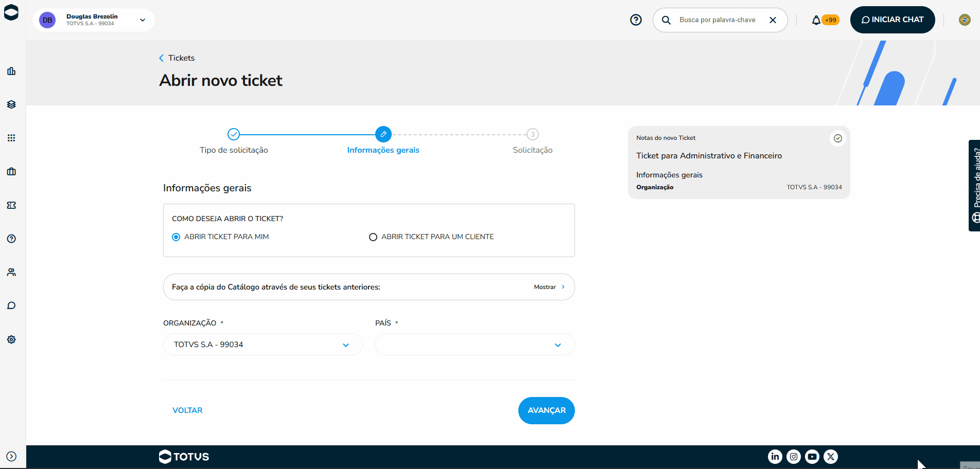Click the completed step checkmark circle
The height and width of the screenshot is (469, 980).
click(234, 134)
